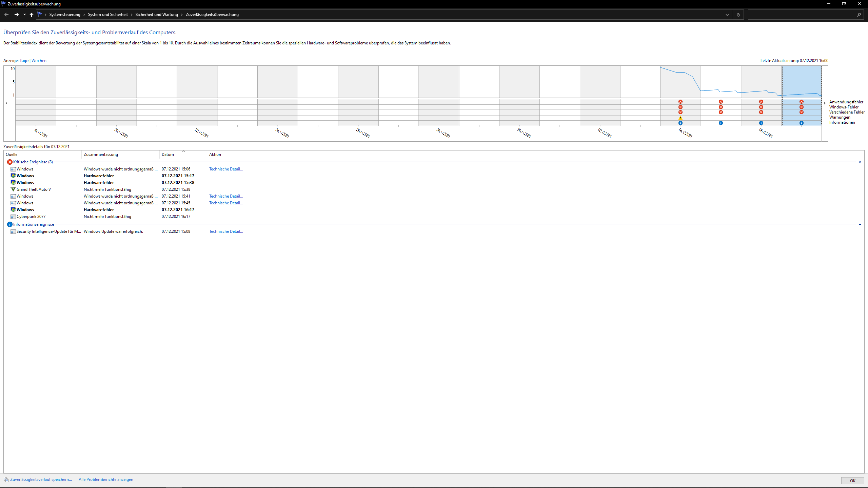This screenshot has width=868, height=488.
Task: Click the up-arrow navigation icon
Action: click(x=32, y=15)
